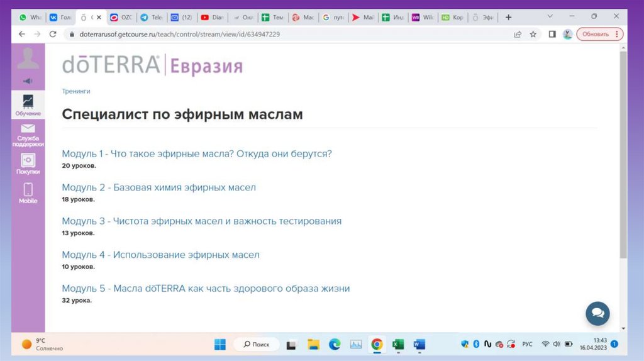Toggle the browser side panel icon

coord(552,34)
